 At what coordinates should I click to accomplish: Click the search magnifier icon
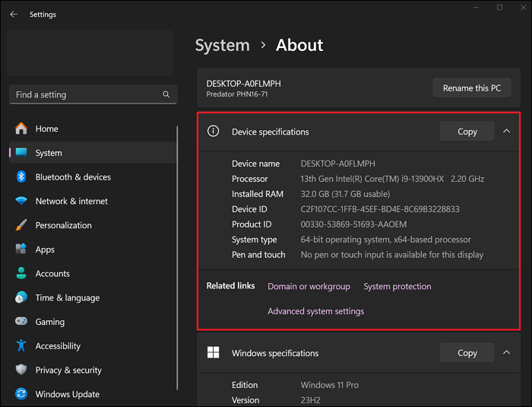click(166, 94)
